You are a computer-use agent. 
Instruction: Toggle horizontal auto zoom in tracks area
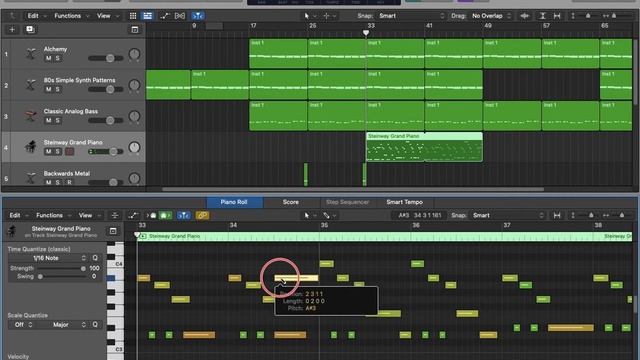click(x=557, y=16)
